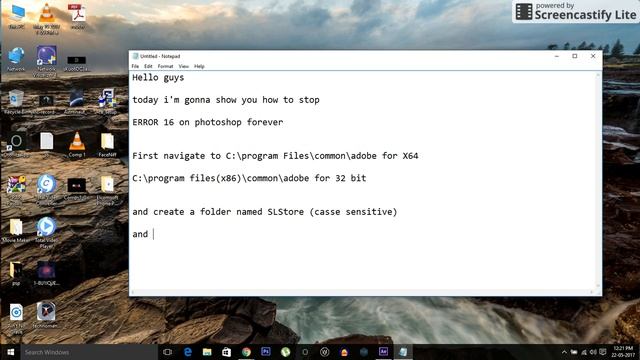Click the Notepad icon in the title bar
The width and height of the screenshot is (640, 360).
[x=135, y=56]
